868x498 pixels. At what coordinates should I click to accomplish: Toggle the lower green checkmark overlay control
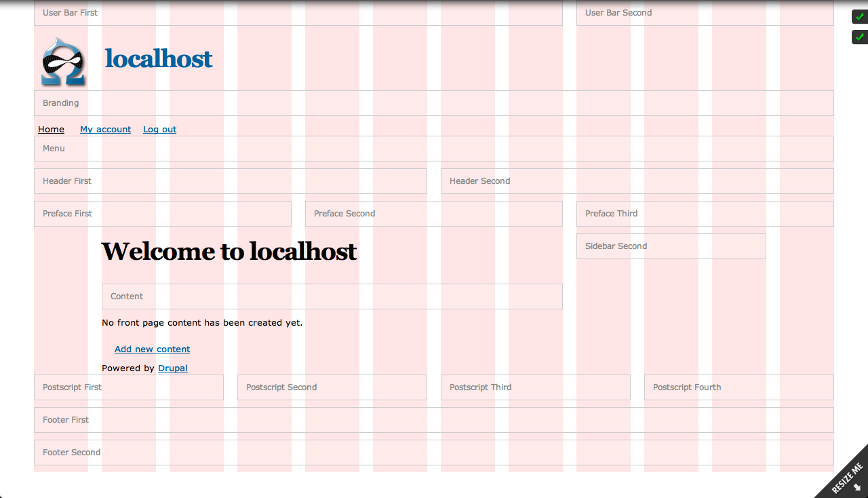pyautogui.click(x=859, y=37)
